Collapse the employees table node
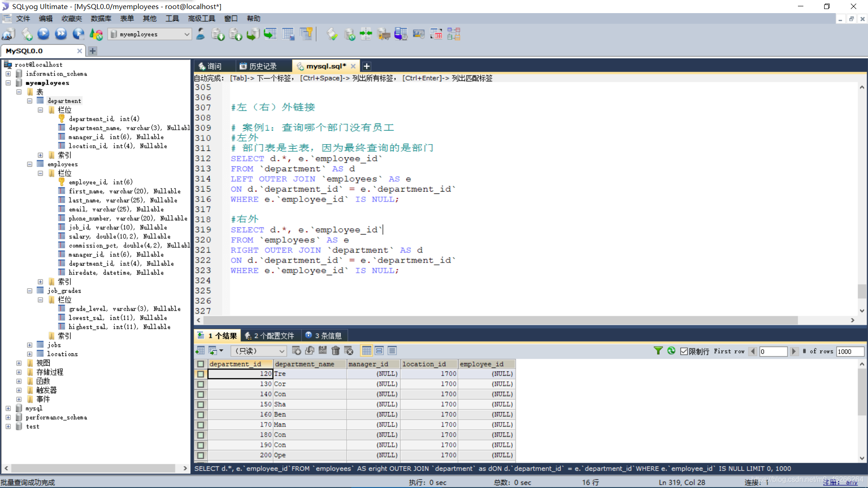The width and height of the screenshot is (868, 488). 29,164
